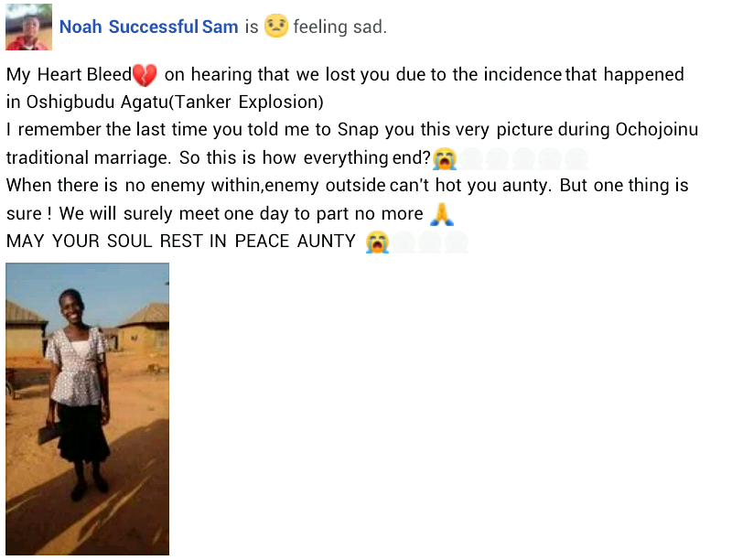
Task: Click the Noah Successful Sam name link
Action: 149,27
